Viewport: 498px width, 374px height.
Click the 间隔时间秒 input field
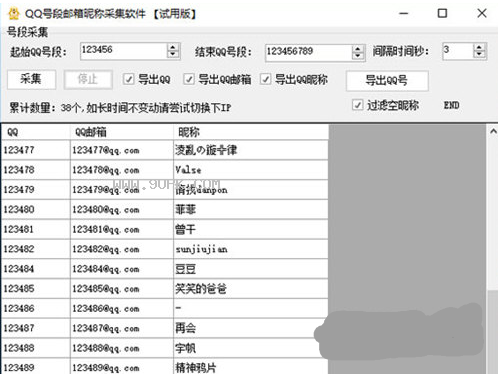point(458,51)
